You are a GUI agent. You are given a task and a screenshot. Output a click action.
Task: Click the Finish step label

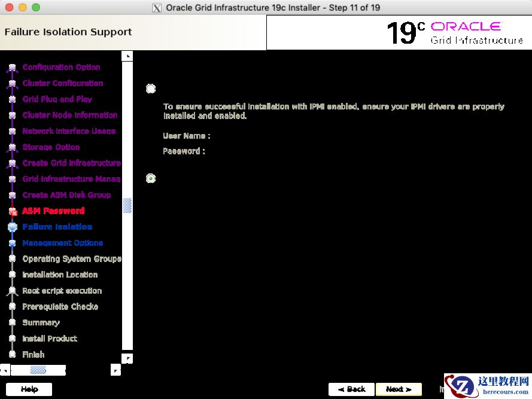(x=34, y=354)
